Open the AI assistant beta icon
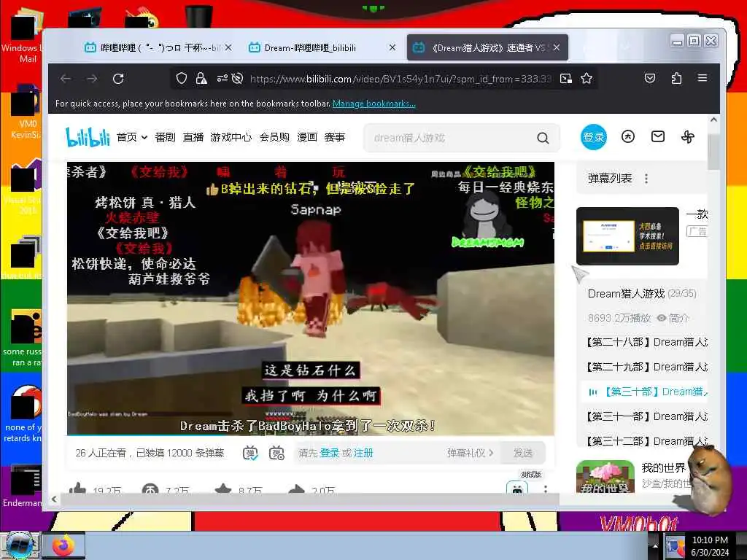 [517, 488]
